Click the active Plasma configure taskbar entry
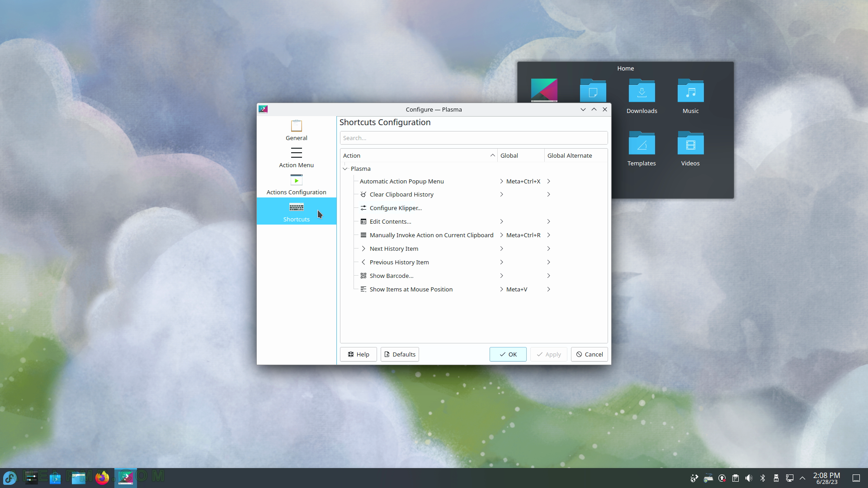Viewport: 868px width, 488px height. [126, 478]
